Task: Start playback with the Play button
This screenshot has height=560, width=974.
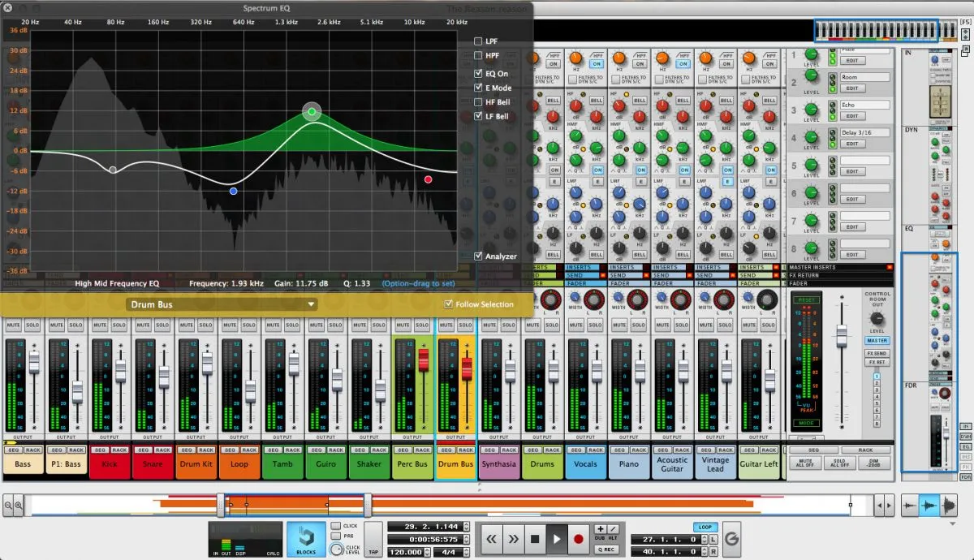Action: [x=557, y=538]
